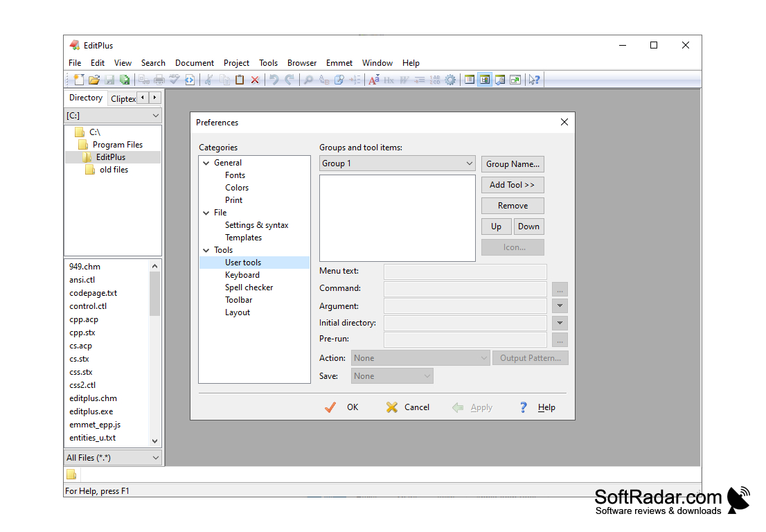Switch to the Cliptext tab
Viewport: 766px width, 532px height.
123,98
